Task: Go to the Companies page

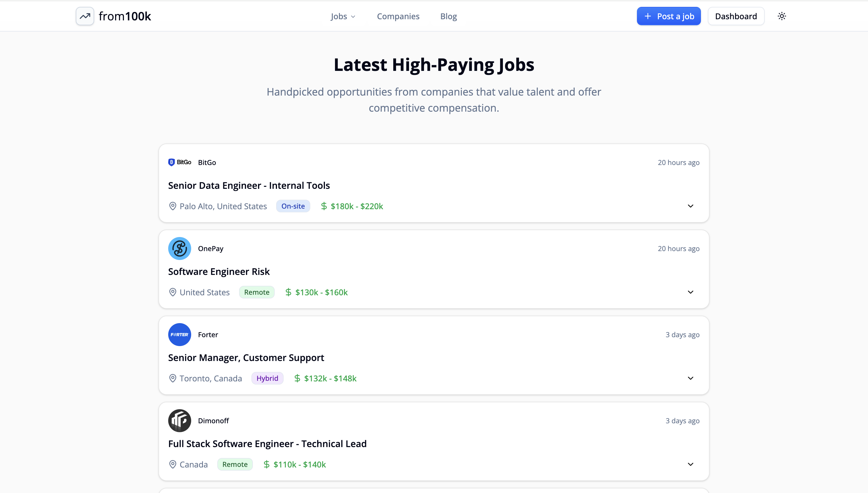Action: pyautogui.click(x=398, y=16)
